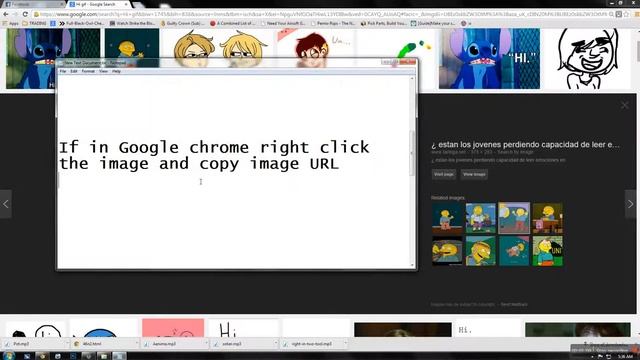Open the Watch Strike the Blo... bookmark
640x360 pixels.
point(133,23)
